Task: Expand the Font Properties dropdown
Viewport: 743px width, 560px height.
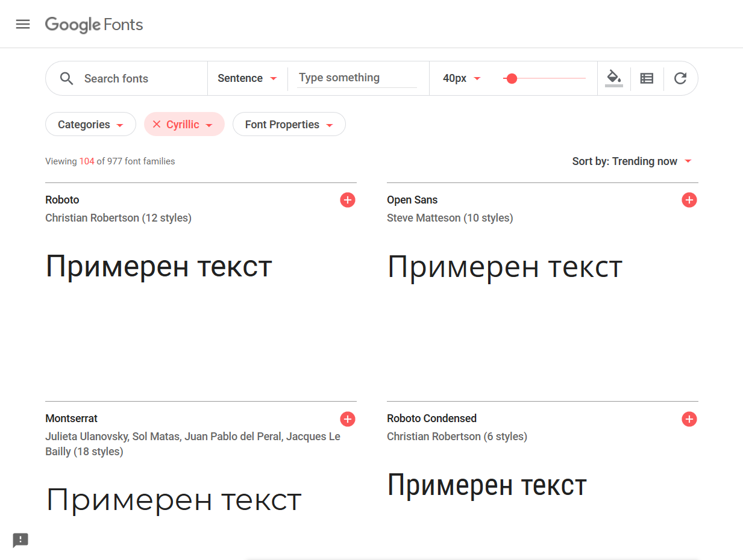Action: pos(289,125)
